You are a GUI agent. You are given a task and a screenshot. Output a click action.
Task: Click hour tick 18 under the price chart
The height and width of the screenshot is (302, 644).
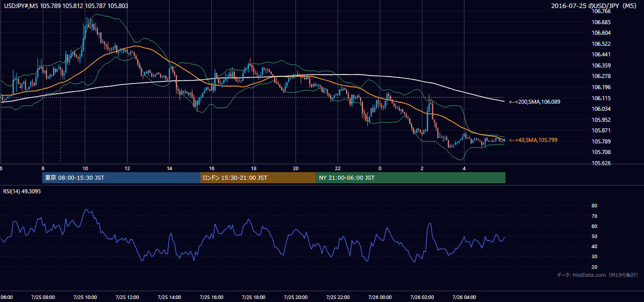[x=253, y=169]
